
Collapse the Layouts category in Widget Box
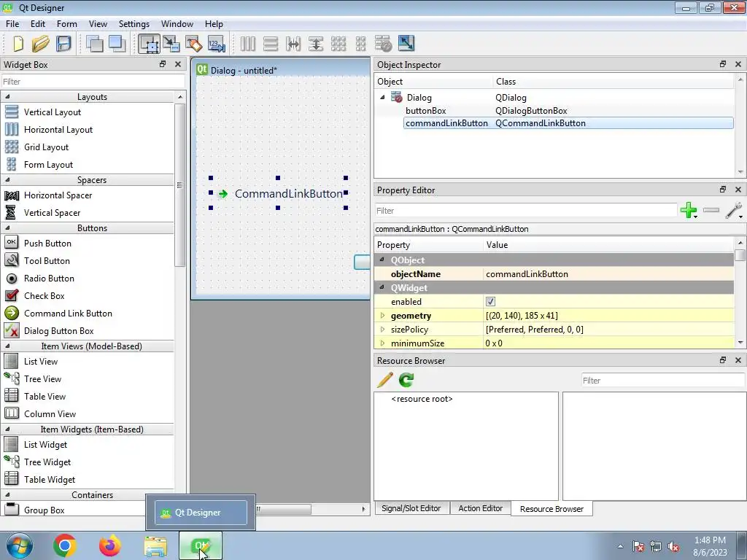pyautogui.click(x=7, y=97)
